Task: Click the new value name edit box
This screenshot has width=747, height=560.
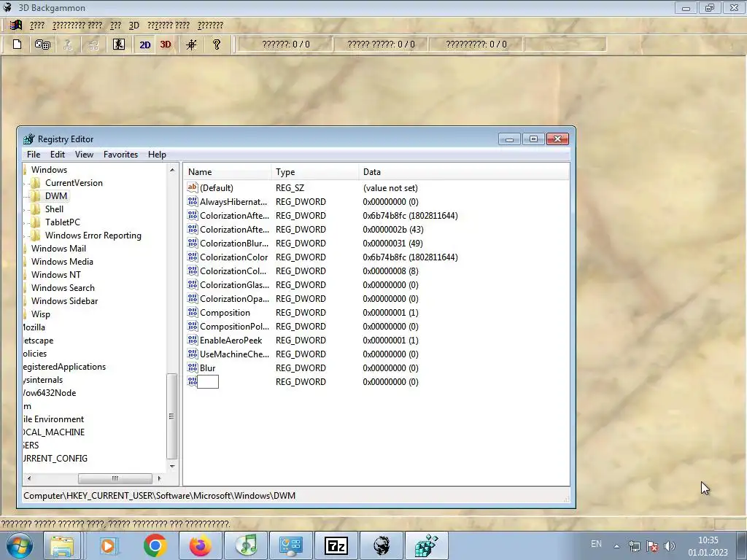Action: 208,381
